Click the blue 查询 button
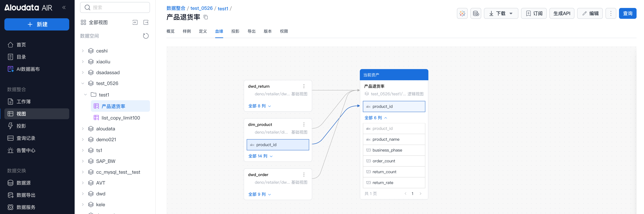This screenshot has width=644, height=214. (x=627, y=14)
